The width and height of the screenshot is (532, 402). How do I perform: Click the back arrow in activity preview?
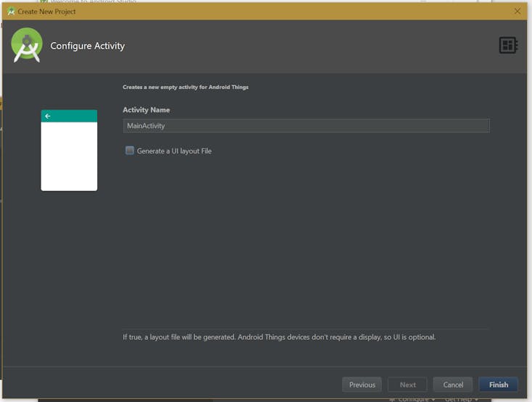[x=48, y=117]
